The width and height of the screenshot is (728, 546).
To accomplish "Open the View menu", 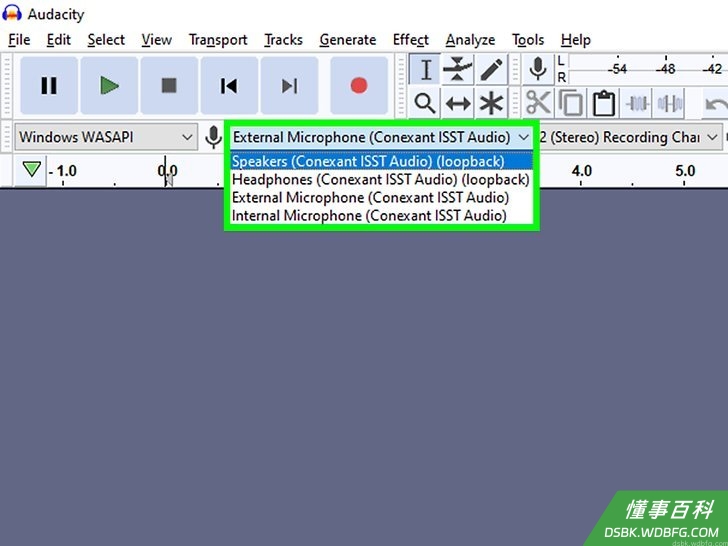I will click(x=156, y=40).
